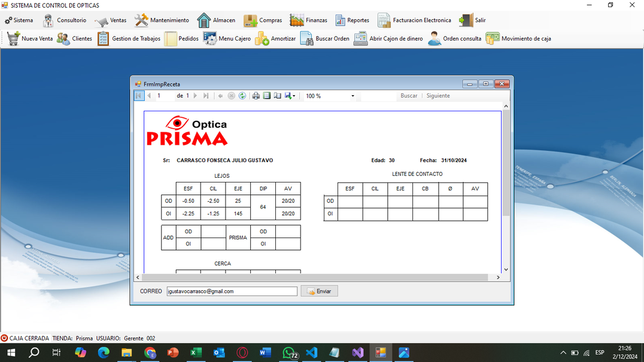Toggle print layout view icon
Screen dimensions: 644x362
267,96
